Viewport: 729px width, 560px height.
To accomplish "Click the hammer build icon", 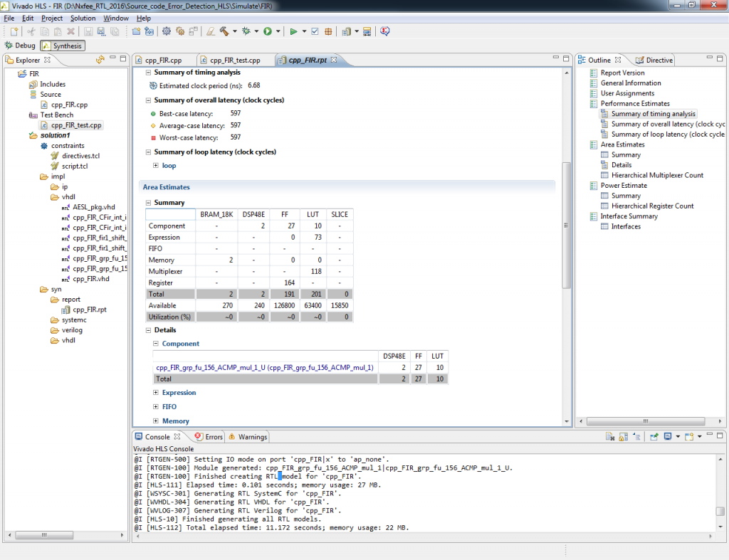I will coord(224,31).
